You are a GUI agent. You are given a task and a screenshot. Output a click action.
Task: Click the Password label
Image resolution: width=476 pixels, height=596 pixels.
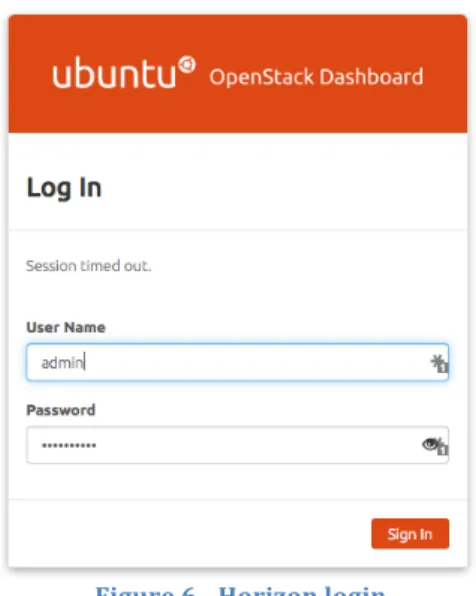[x=61, y=410]
